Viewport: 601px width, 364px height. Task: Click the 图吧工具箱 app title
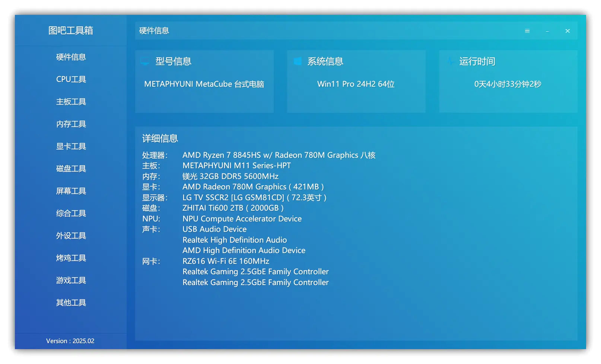(x=71, y=31)
